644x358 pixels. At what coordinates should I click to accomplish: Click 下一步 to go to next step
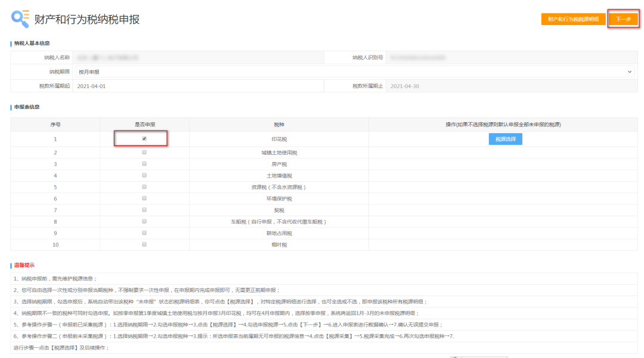coord(623,19)
